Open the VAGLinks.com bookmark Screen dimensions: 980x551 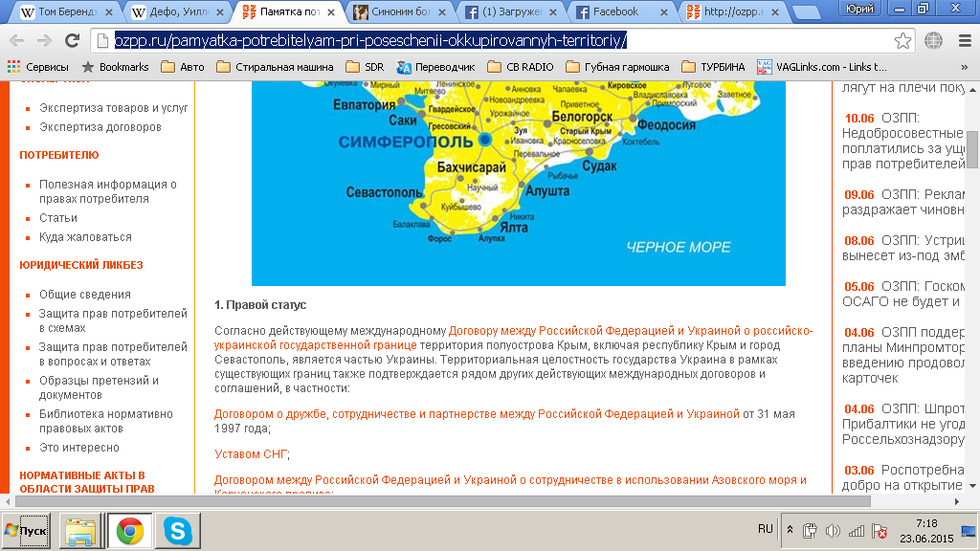coord(822,67)
